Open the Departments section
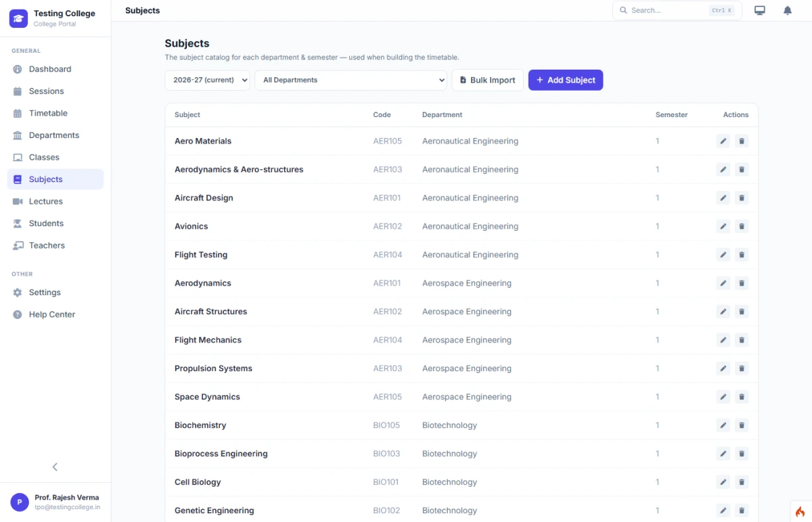Screen dimensions: 812x522 point(55,135)
